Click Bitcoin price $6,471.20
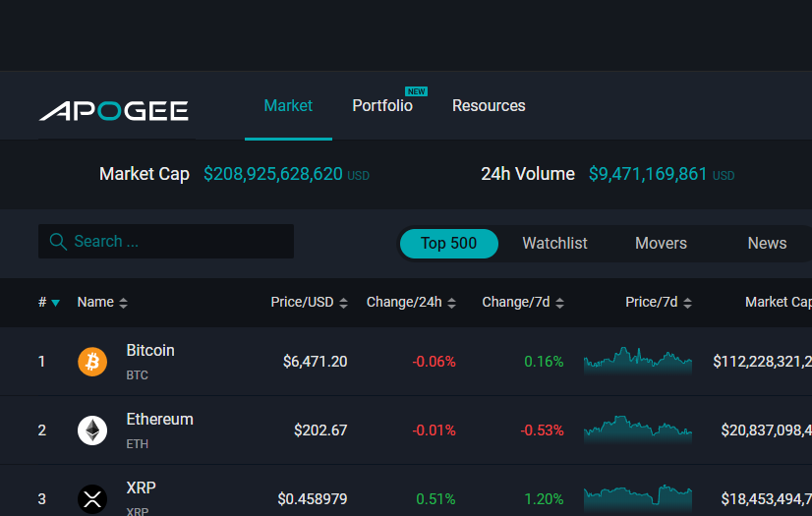This screenshot has height=516, width=812. (x=315, y=362)
